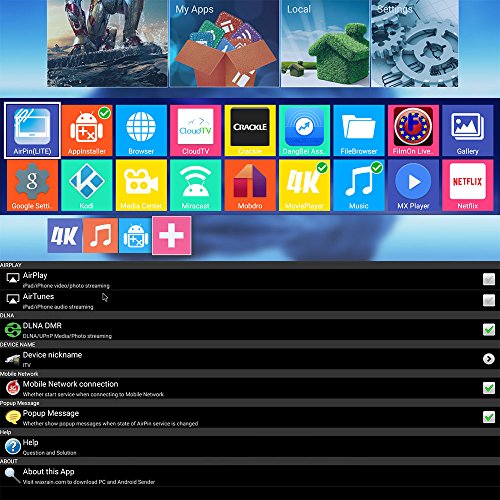The image size is (500, 500).
Task: Launch the FileBrowser app
Action: click(x=359, y=130)
